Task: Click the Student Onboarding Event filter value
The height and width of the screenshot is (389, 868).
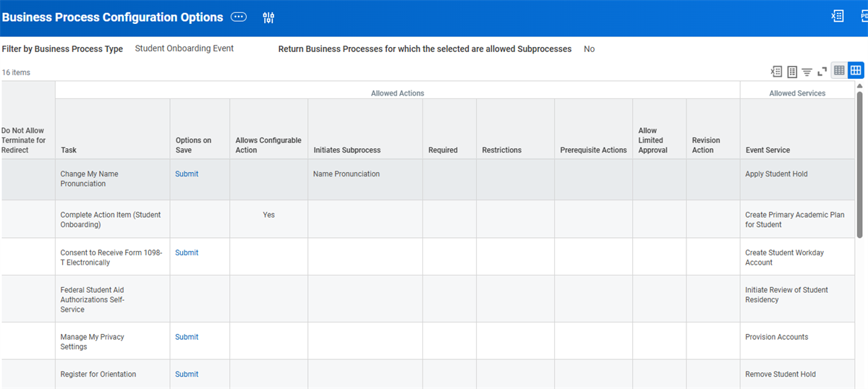Action: pyautogui.click(x=184, y=48)
